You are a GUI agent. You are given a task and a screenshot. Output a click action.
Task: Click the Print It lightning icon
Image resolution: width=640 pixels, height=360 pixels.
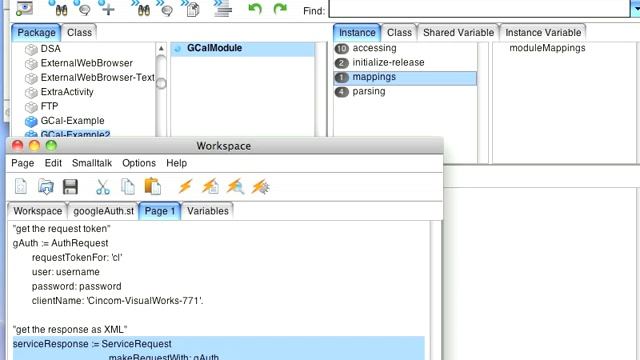(211, 187)
